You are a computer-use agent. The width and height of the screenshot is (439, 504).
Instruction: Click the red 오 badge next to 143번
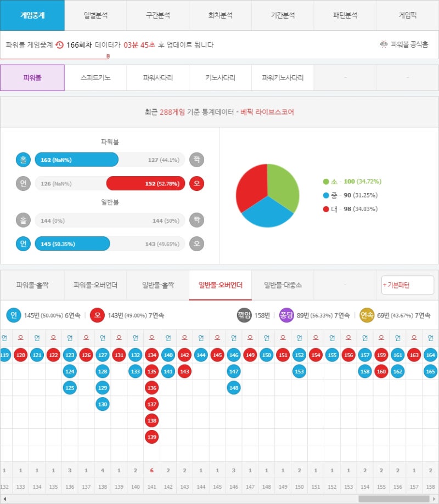tap(98, 315)
